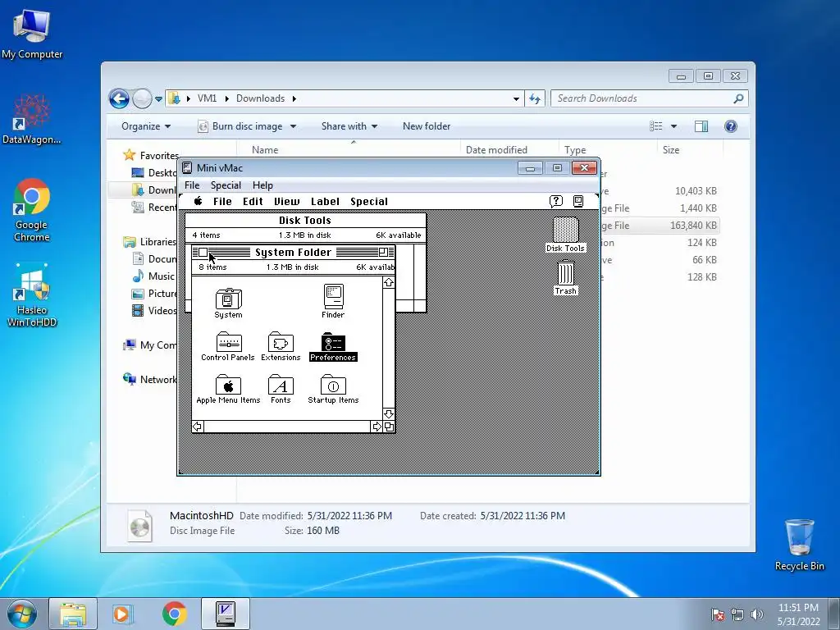
Task: Click the Chrome taskbar icon
Action: (x=175, y=614)
